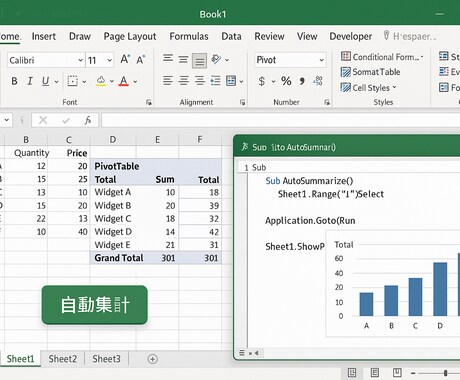Click inside the formula bar input

tap(281, 120)
